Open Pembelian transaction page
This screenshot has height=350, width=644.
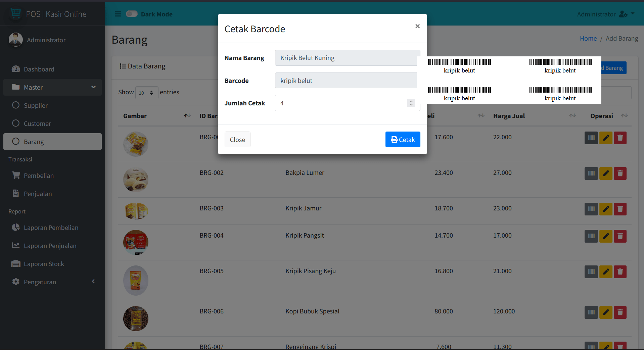point(52,176)
